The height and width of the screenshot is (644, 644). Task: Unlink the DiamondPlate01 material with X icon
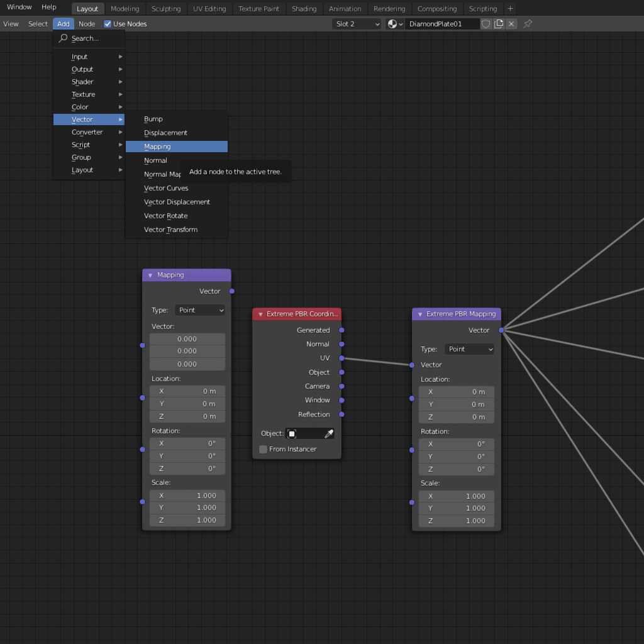coord(511,24)
